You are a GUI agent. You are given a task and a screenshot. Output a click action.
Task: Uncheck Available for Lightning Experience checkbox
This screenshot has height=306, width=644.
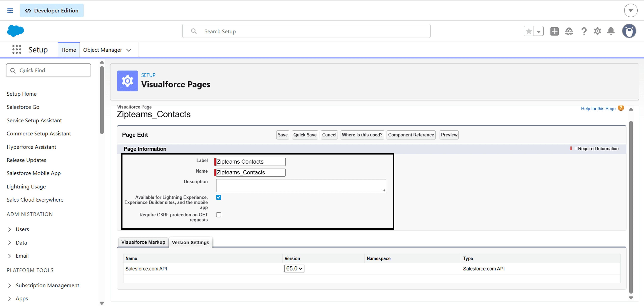click(218, 197)
